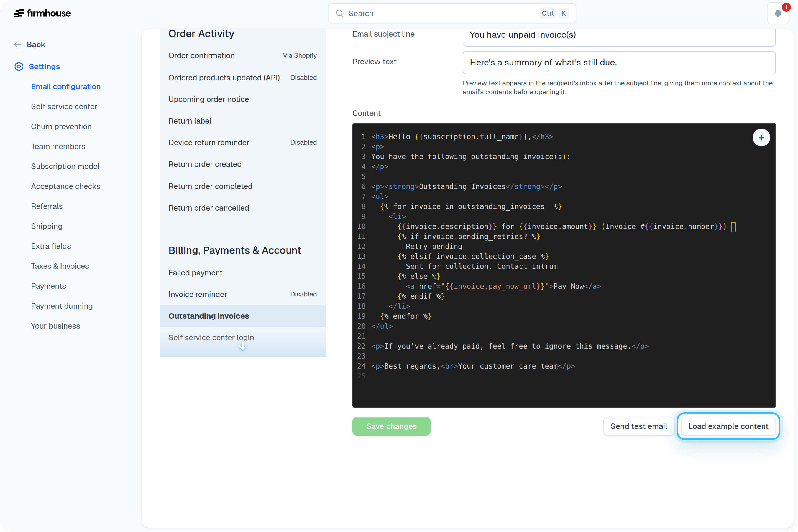Select Return order cancelled template
The height and width of the screenshot is (532, 798).
click(x=243, y=208)
